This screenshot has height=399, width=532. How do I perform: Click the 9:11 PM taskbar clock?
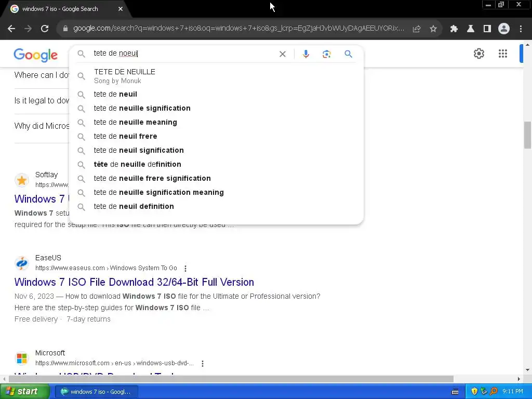click(x=512, y=392)
